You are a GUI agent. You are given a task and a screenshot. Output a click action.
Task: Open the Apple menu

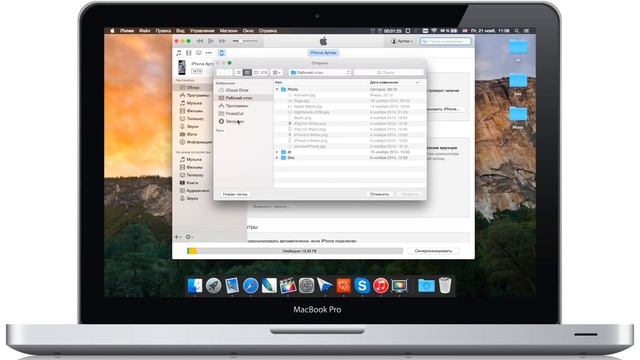tap(112, 31)
